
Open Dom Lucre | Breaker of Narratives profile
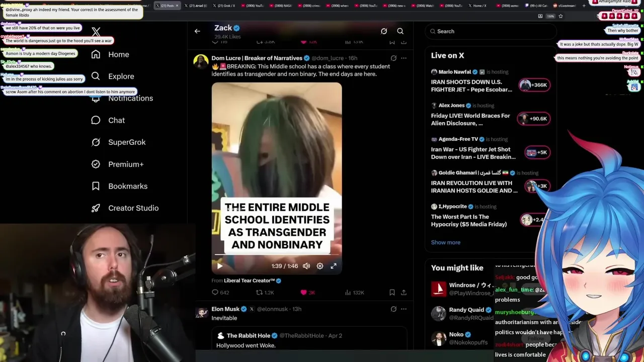click(257, 58)
